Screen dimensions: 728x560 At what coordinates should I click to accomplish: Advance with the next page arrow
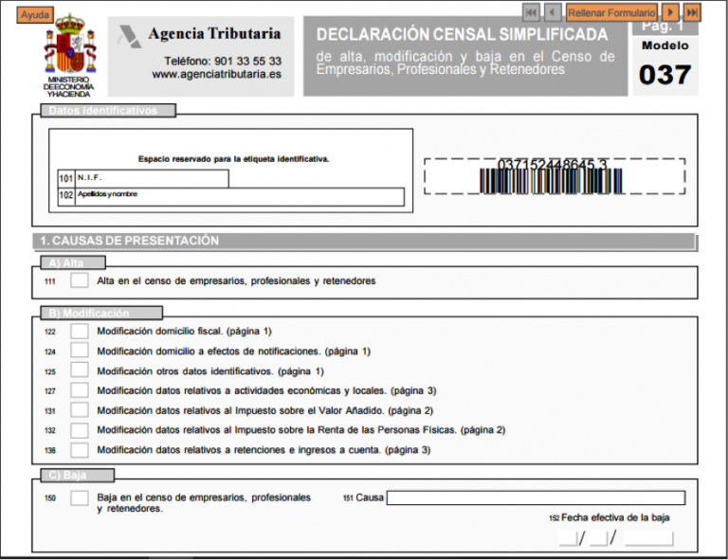(x=671, y=12)
